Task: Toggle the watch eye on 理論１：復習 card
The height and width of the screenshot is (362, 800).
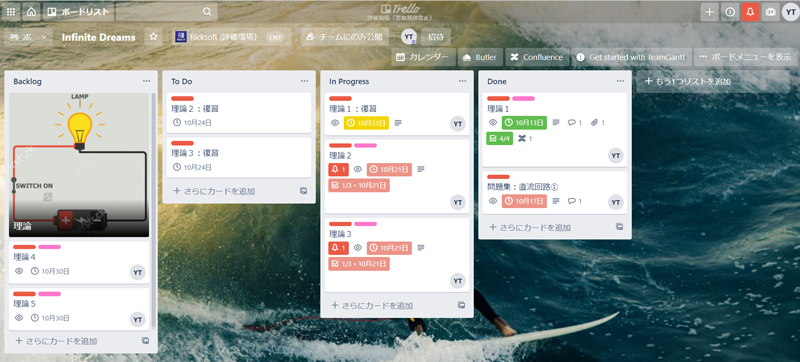Action: [335, 123]
